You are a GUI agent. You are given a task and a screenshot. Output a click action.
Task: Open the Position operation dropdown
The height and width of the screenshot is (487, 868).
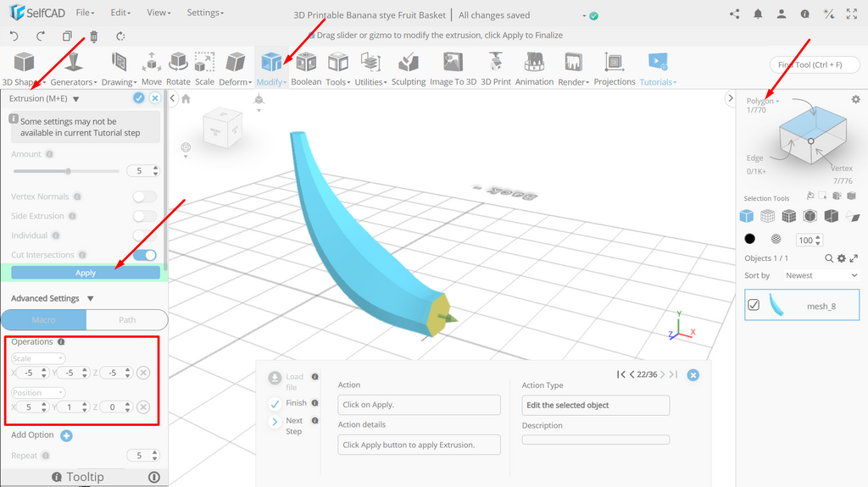[x=38, y=393]
